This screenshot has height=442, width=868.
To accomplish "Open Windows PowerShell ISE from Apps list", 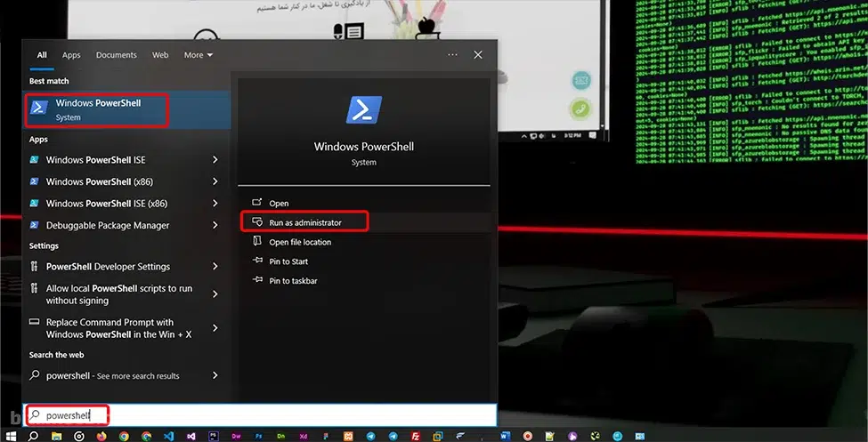I will coord(95,160).
